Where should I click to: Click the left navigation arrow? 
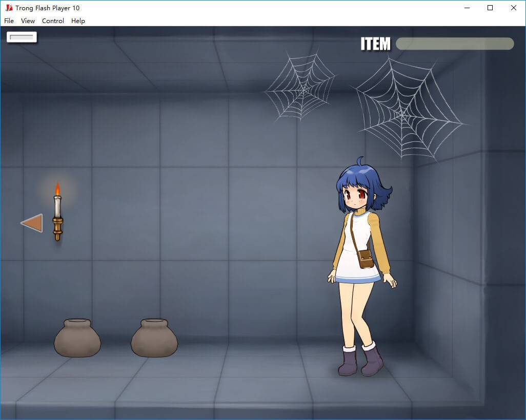32,223
